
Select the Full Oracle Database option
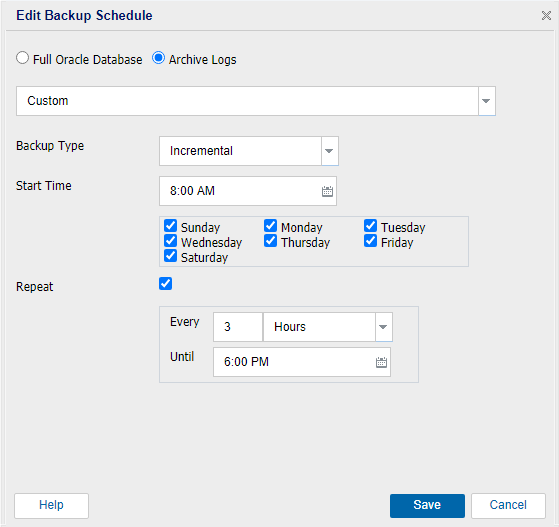tap(22, 58)
